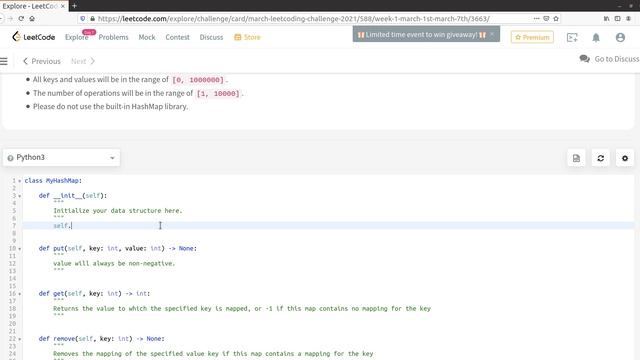Go to the Next challenge
Screen dimensions: 640x360
click(x=83, y=61)
